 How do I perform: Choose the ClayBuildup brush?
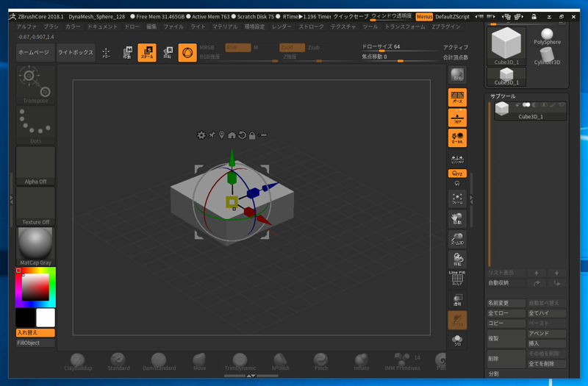pyautogui.click(x=78, y=360)
